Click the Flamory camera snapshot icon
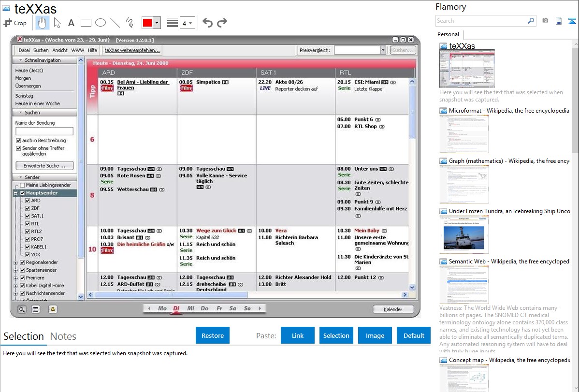Viewport: 579px width, 392px height. click(x=545, y=21)
